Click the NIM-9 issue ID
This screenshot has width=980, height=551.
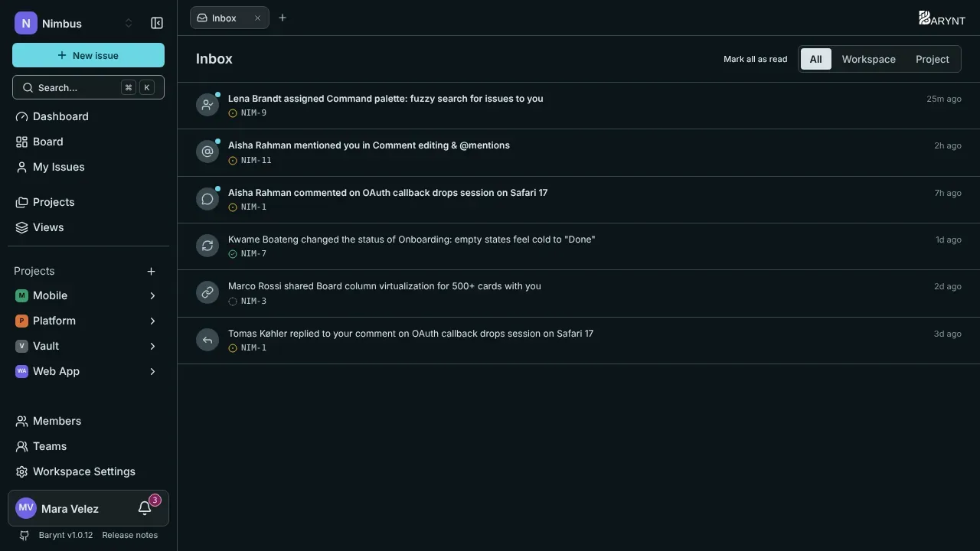pos(253,113)
